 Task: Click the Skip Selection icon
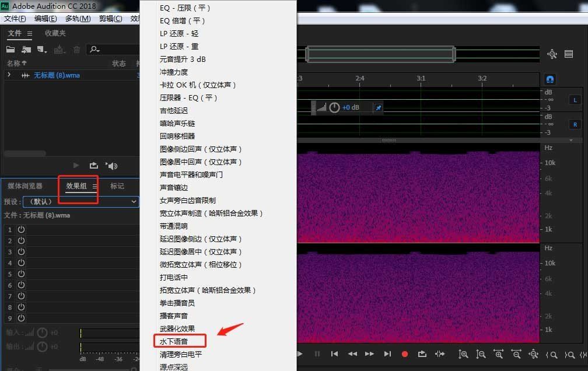point(439,353)
